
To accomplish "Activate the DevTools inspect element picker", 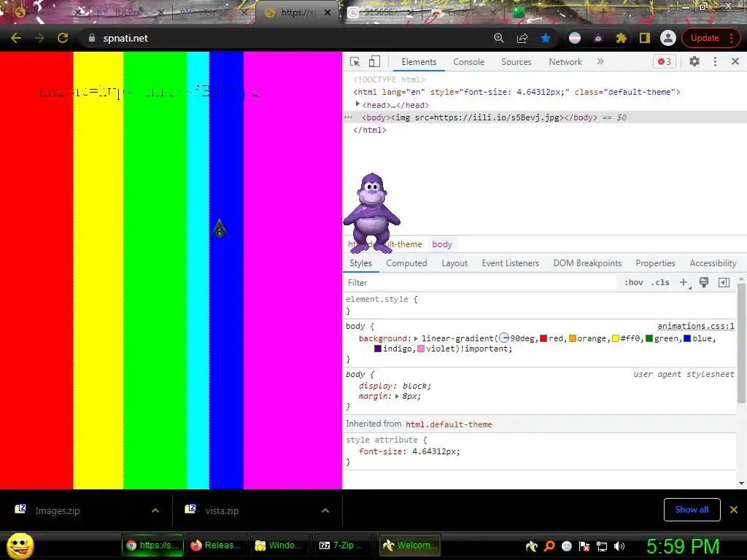I will [355, 62].
